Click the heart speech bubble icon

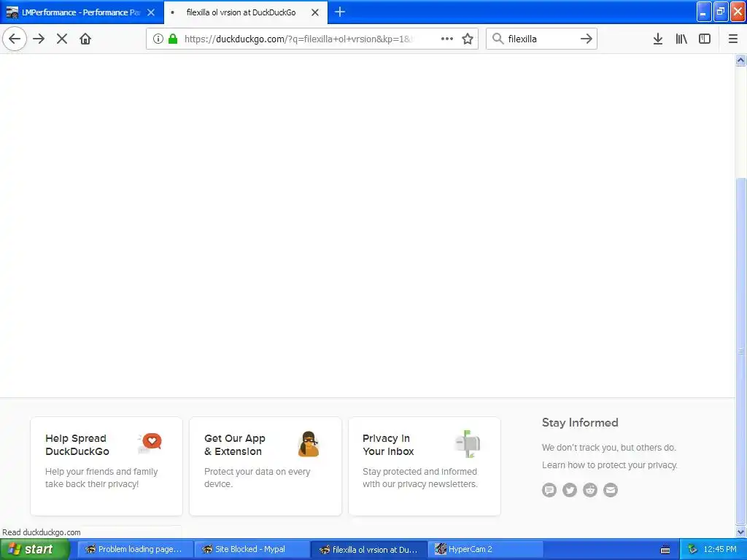(x=150, y=443)
